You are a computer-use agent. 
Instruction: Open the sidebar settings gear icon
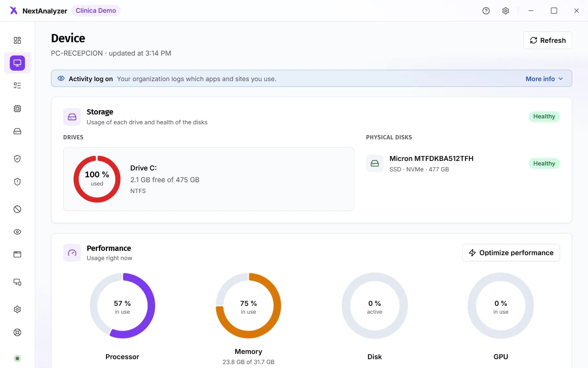pyautogui.click(x=17, y=309)
